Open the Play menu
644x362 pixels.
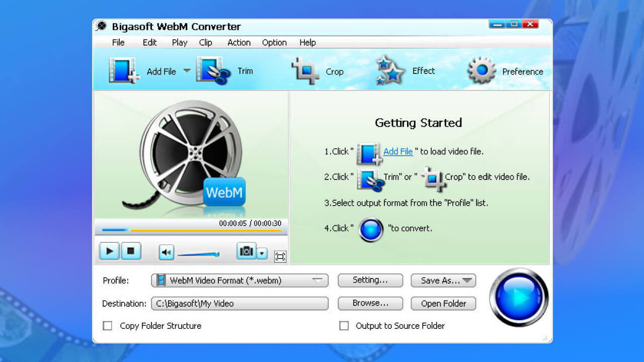pyautogui.click(x=179, y=43)
